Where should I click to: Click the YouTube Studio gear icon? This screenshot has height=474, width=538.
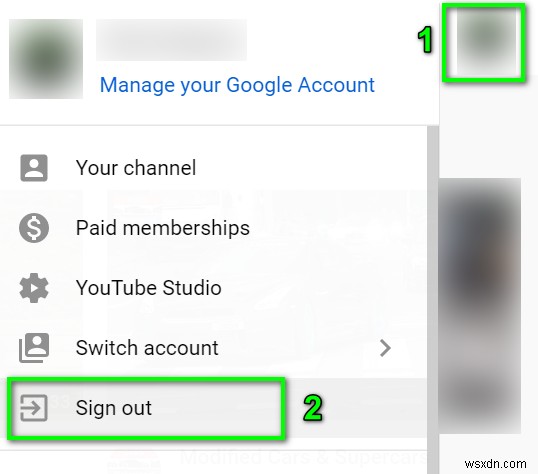point(34,288)
